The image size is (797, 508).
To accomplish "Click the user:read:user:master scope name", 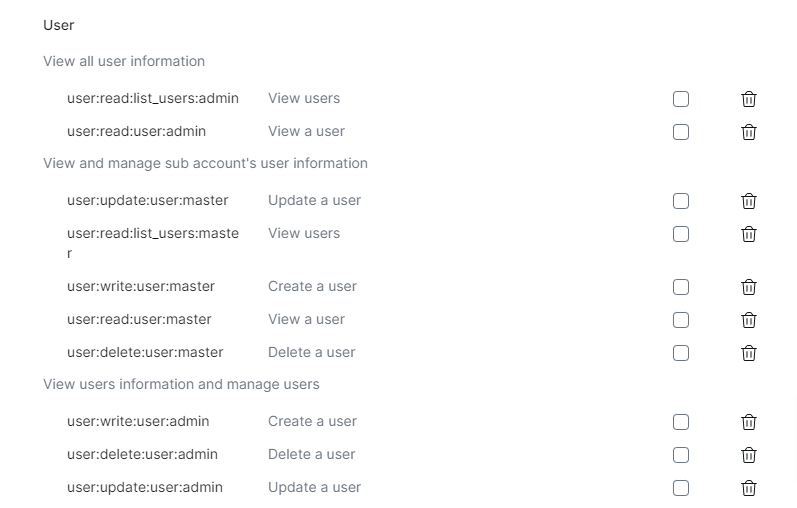I will coord(139,319).
